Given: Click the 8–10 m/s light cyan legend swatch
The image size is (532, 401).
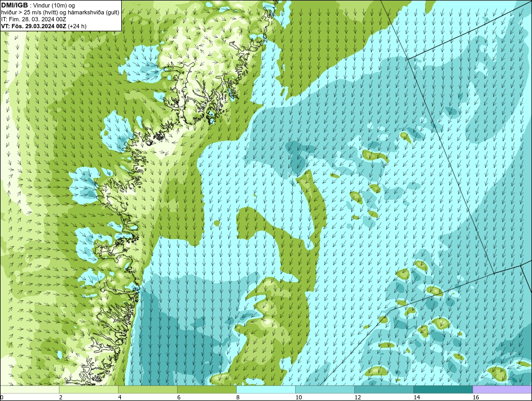Looking at the screenshot, I should (x=266, y=389).
